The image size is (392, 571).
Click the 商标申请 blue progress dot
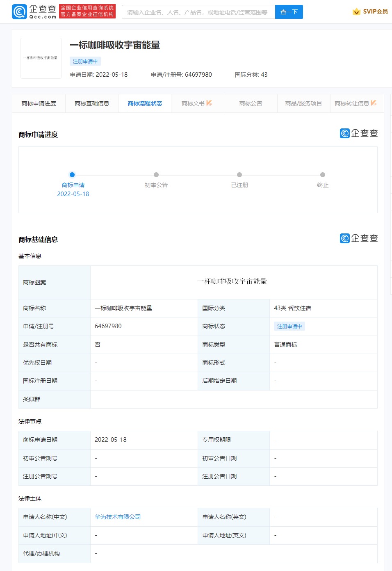[x=72, y=175]
